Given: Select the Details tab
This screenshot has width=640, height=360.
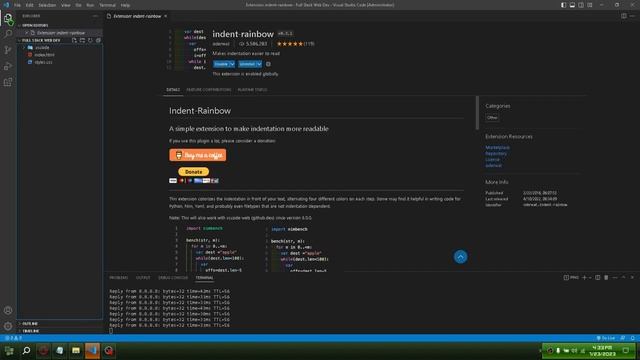Looking at the screenshot, I should [x=173, y=90].
